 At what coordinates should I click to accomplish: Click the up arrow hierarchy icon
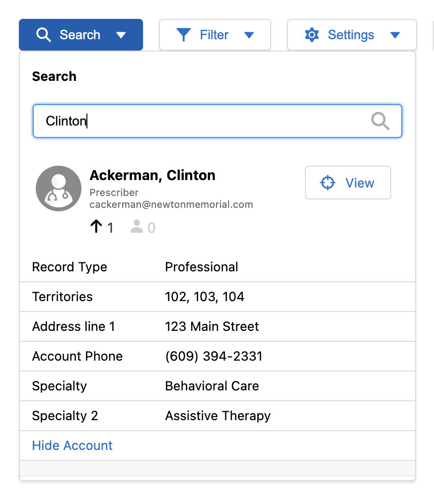(x=96, y=227)
